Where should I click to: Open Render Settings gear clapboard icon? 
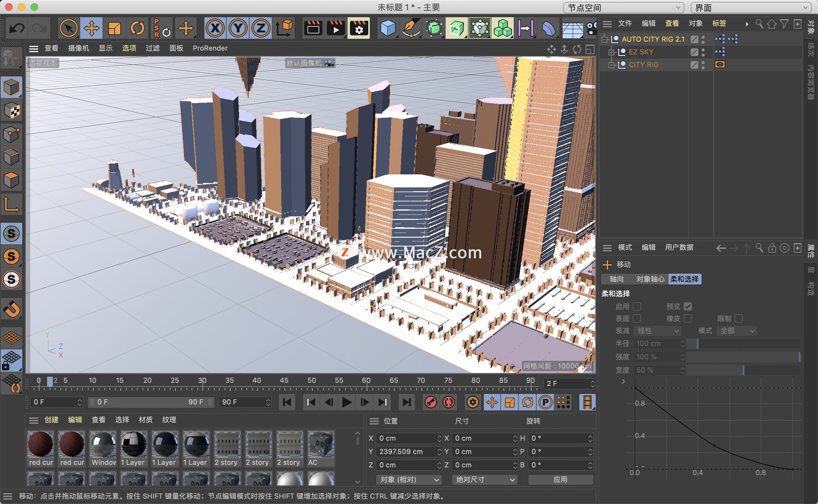(359, 28)
